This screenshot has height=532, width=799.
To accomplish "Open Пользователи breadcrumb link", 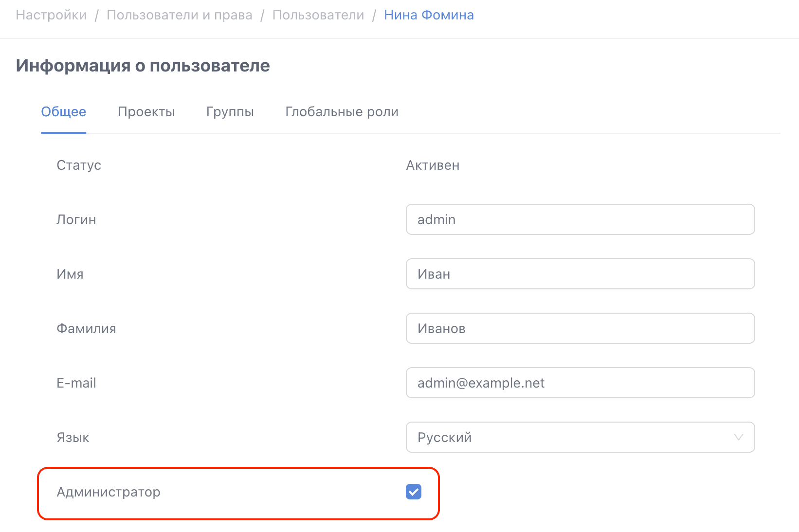I will click(x=318, y=15).
